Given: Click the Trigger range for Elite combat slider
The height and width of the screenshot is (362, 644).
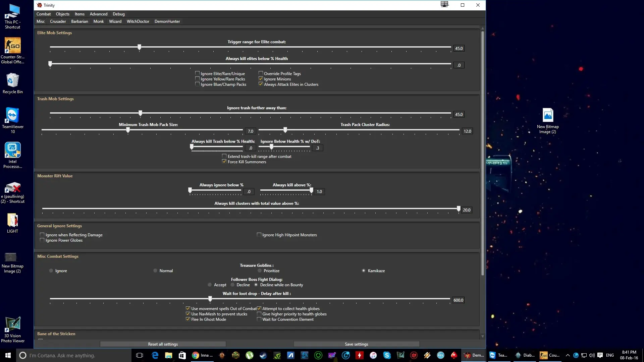Looking at the screenshot, I should click(x=251, y=47).
